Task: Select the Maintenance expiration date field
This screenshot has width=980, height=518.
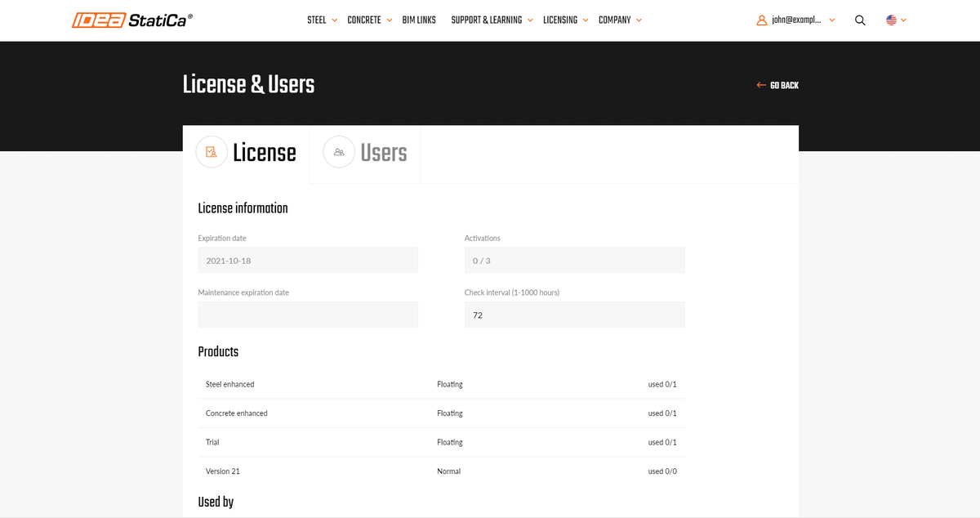Action: pyautogui.click(x=308, y=315)
